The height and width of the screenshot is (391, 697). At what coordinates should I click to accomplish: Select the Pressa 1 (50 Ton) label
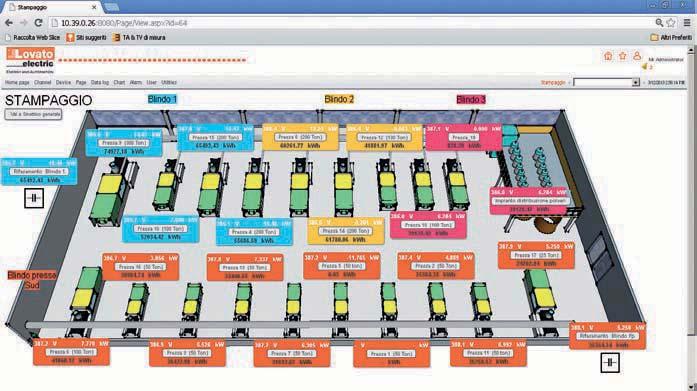[x=391, y=354]
